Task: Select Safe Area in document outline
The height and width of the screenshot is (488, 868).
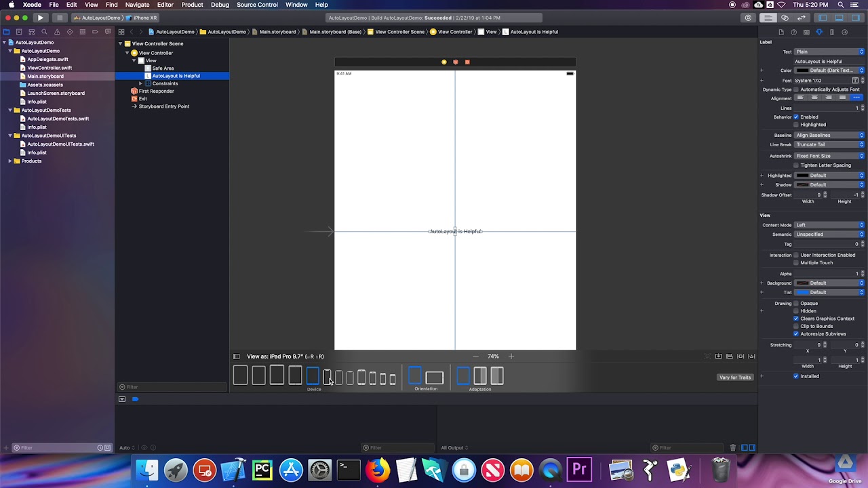Action: [163, 68]
